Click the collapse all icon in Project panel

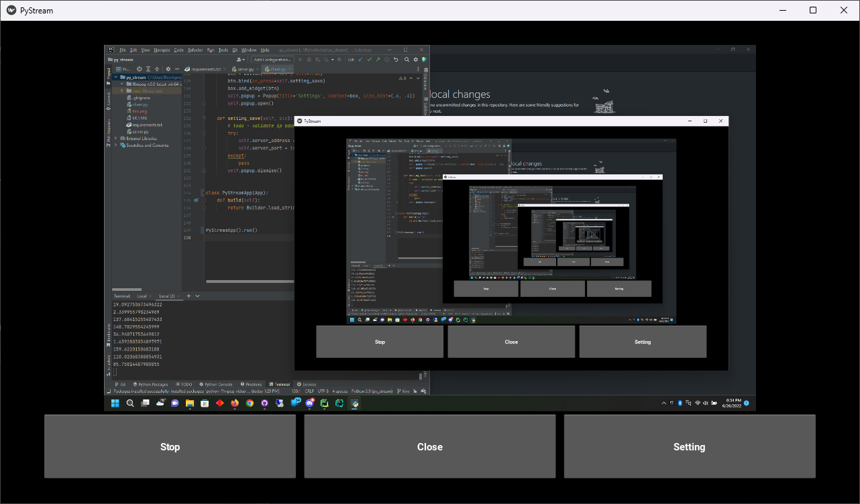tap(157, 69)
